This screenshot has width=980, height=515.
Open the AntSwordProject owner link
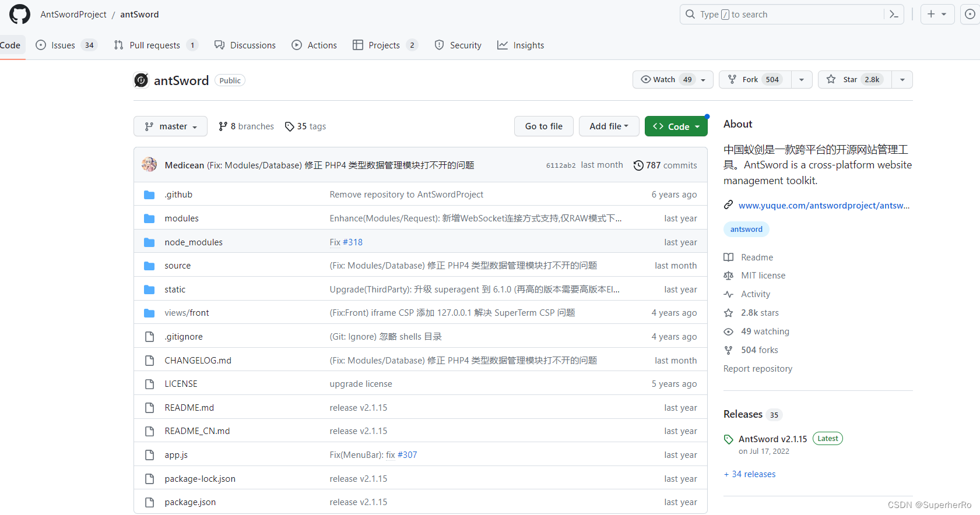click(73, 14)
